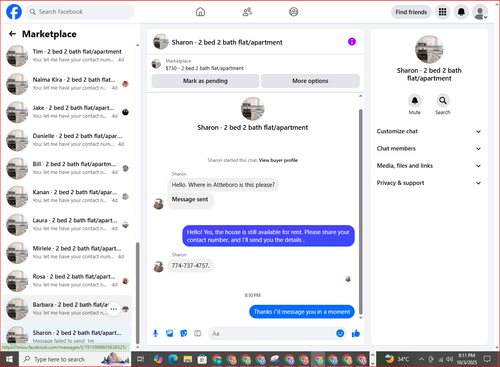
Task: Open Rosa's apartment conversation
Action: click(x=68, y=281)
